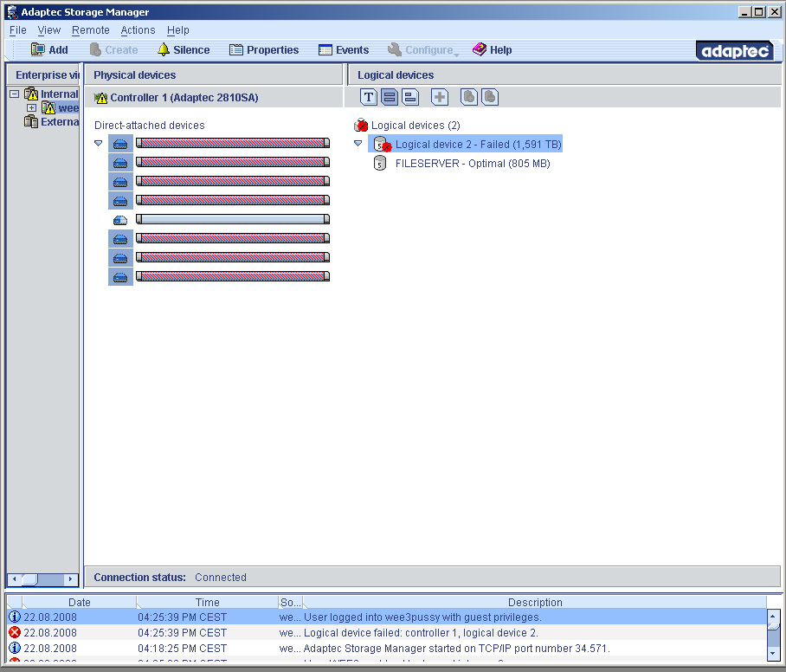This screenshot has height=672, width=786.
Task: Open the Events viewer from the toolbar
Action: 344,49
